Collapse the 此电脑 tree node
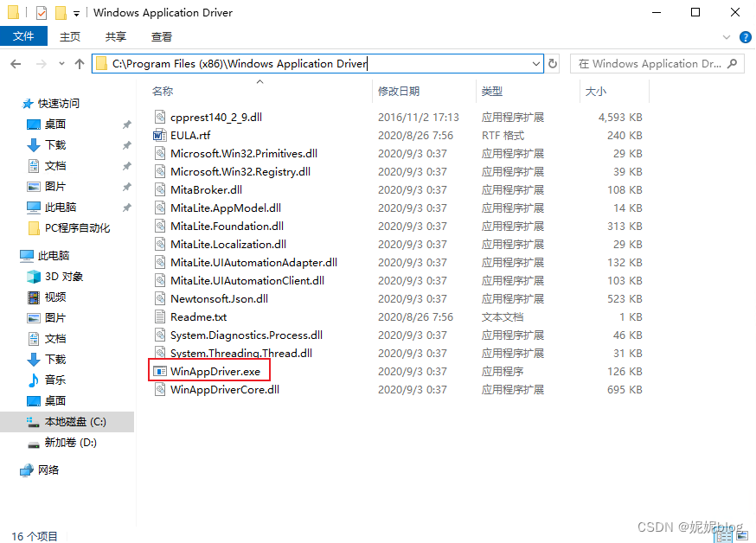Viewport: 756px width, 543px height. (x=10, y=256)
